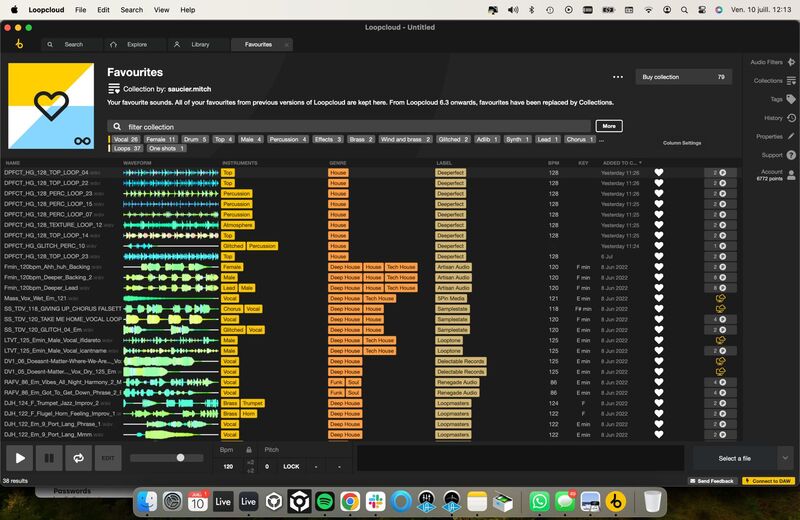Click the download cloud icon for Mass_Vox_Wet_Em_121
Image resolution: width=800 pixels, height=520 pixels.
pos(720,299)
